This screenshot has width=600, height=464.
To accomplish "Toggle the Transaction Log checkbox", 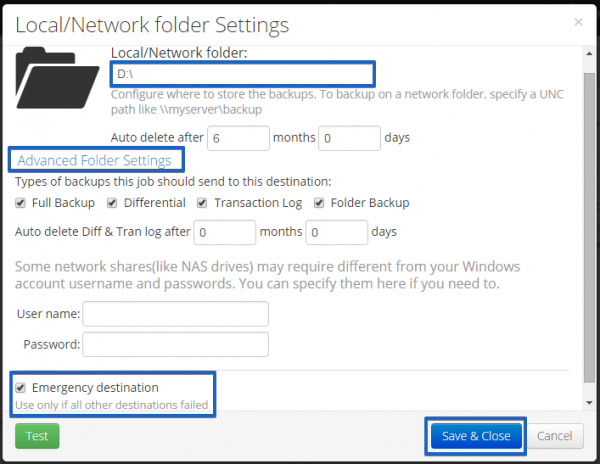I will click(x=202, y=203).
